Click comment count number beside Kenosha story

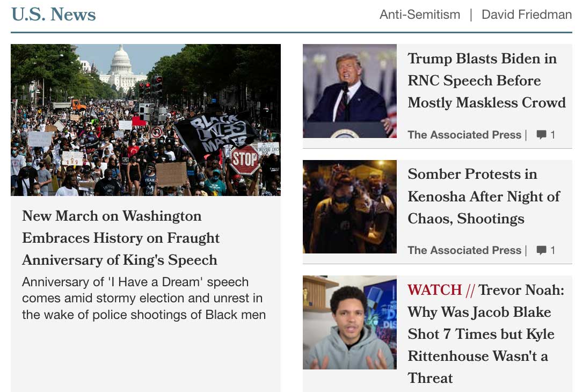coord(553,250)
